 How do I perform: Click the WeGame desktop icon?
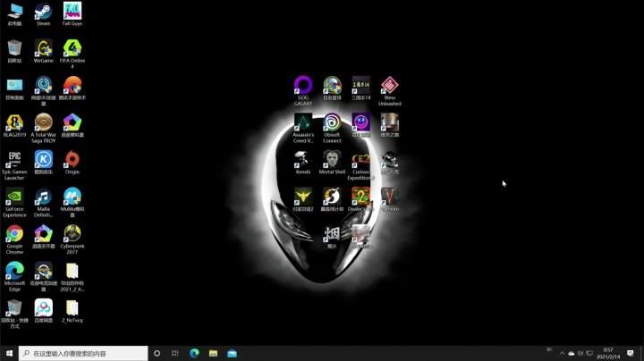(x=43, y=51)
